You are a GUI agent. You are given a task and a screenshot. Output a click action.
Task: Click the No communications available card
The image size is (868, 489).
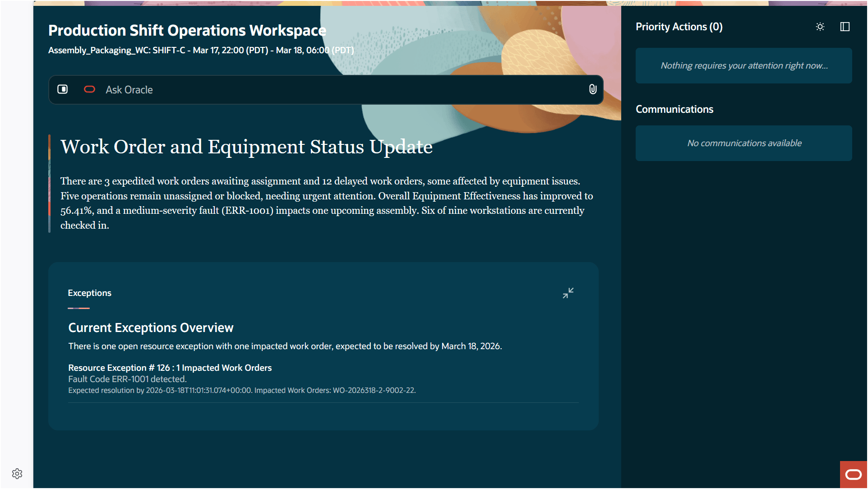coord(743,143)
